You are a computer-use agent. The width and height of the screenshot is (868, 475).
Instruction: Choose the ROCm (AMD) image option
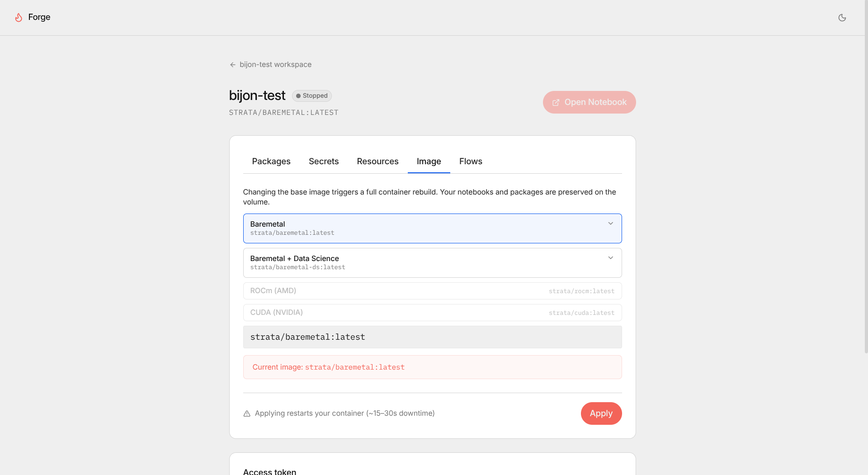(x=433, y=291)
